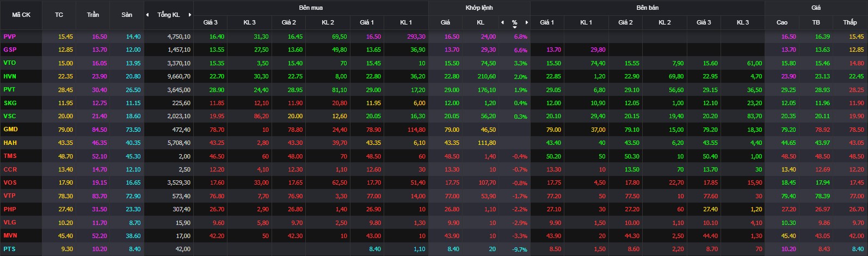Click GMD buy volume 114,80
The height and width of the screenshot is (256, 868).
[x=416, y=130]
